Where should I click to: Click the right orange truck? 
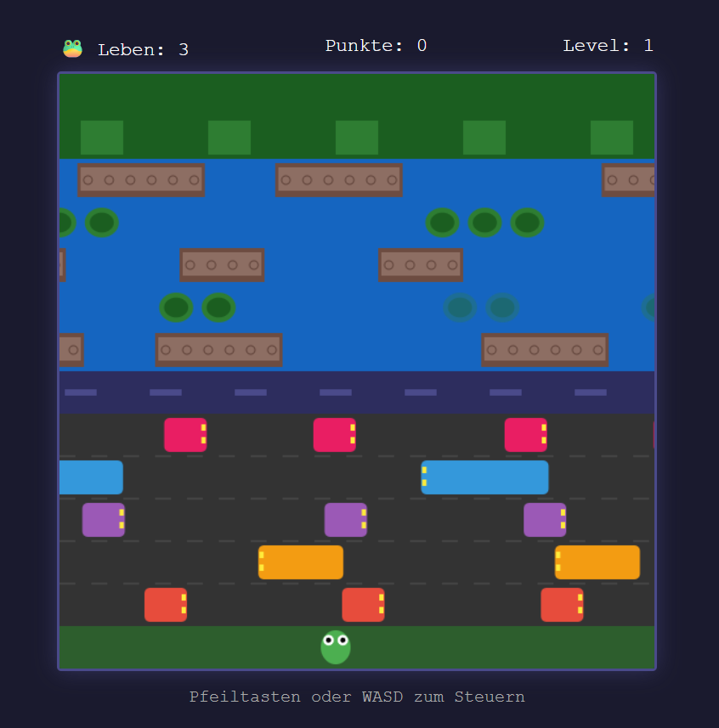point(597,562)
